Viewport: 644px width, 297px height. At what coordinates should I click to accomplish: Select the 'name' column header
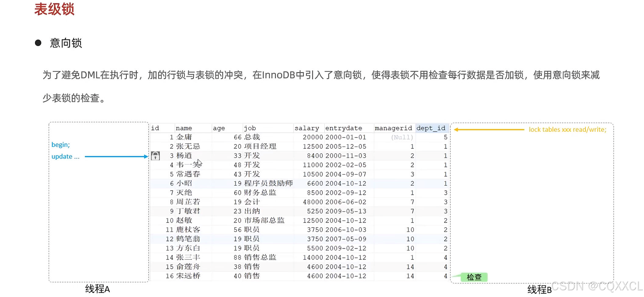pos(184,128)
